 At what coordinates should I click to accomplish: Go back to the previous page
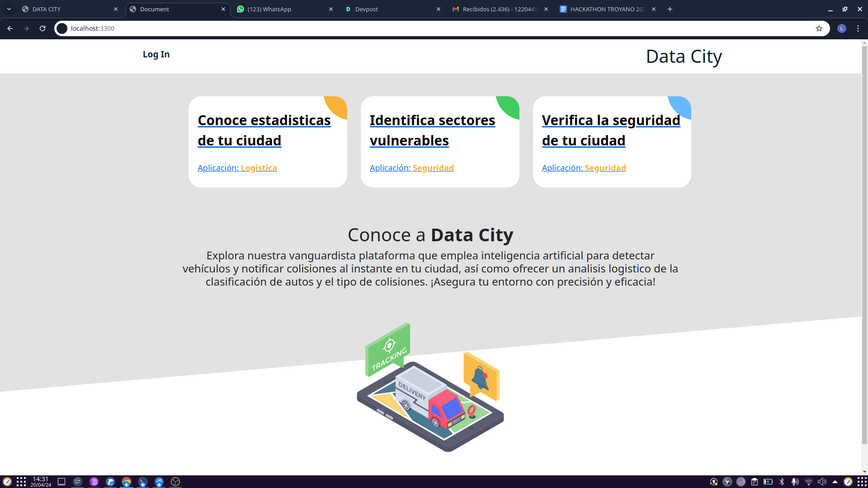coord(10,28)
